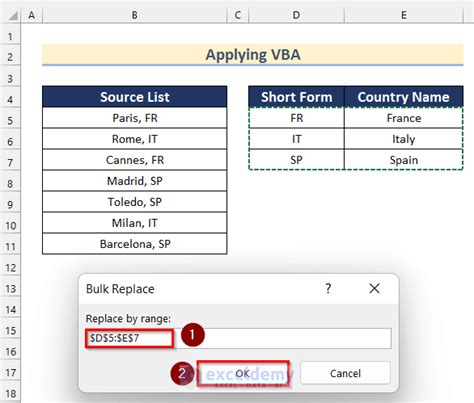Select column A header
Image resolution: width=474 pixels, height=403 pixels.
[x=32, y=15]
